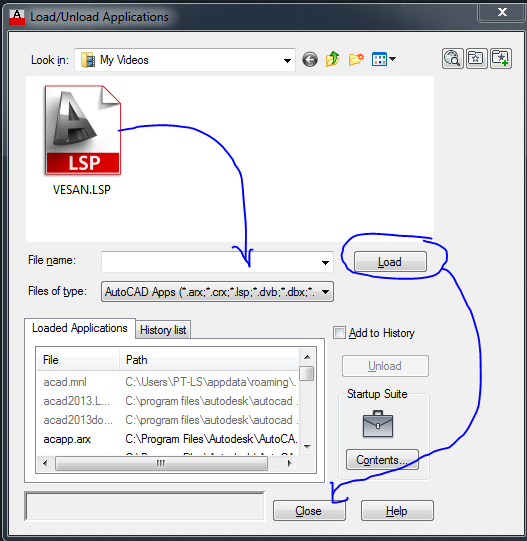Click the path of acapp.arx
The image size is (527, 541).
point(212,439)
